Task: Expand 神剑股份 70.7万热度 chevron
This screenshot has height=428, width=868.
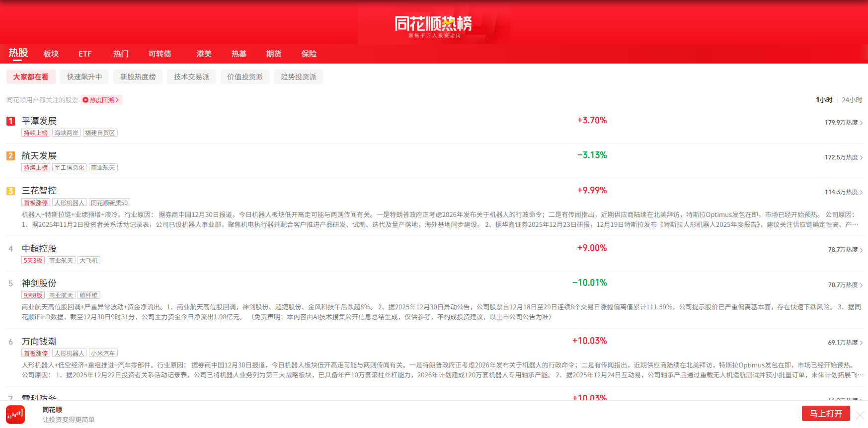Action: tap(861, 285)
